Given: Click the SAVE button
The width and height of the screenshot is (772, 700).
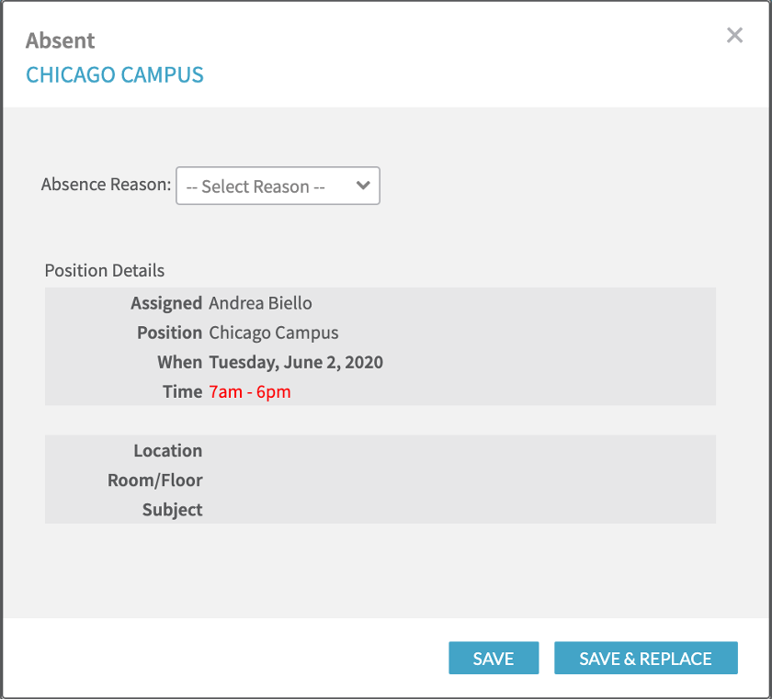Looking at the screenshot, I should click(494, 659).
